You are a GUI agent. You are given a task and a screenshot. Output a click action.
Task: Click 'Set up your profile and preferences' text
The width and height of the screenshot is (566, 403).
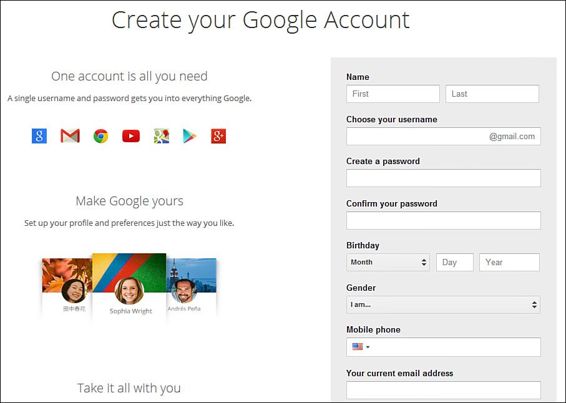(x=129, y=223)
